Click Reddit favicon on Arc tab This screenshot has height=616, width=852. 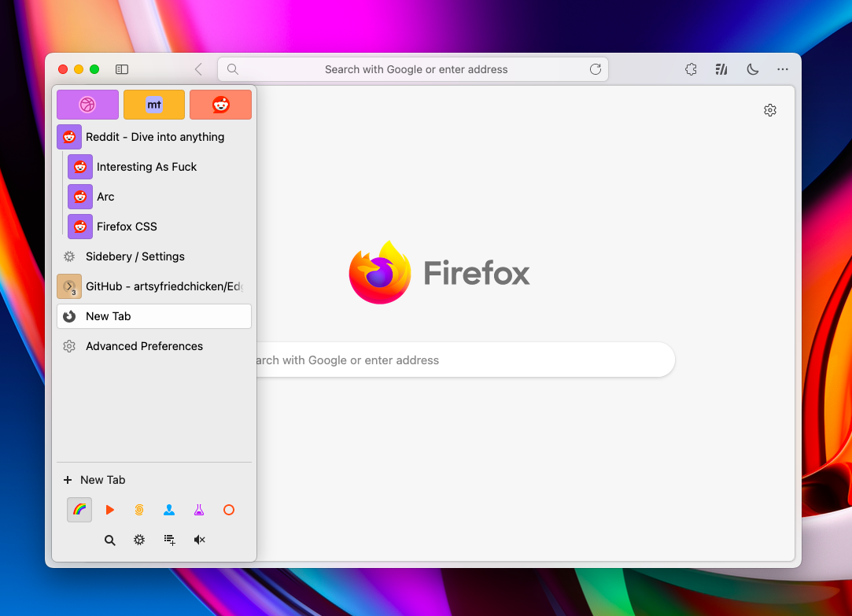[80, 197]
